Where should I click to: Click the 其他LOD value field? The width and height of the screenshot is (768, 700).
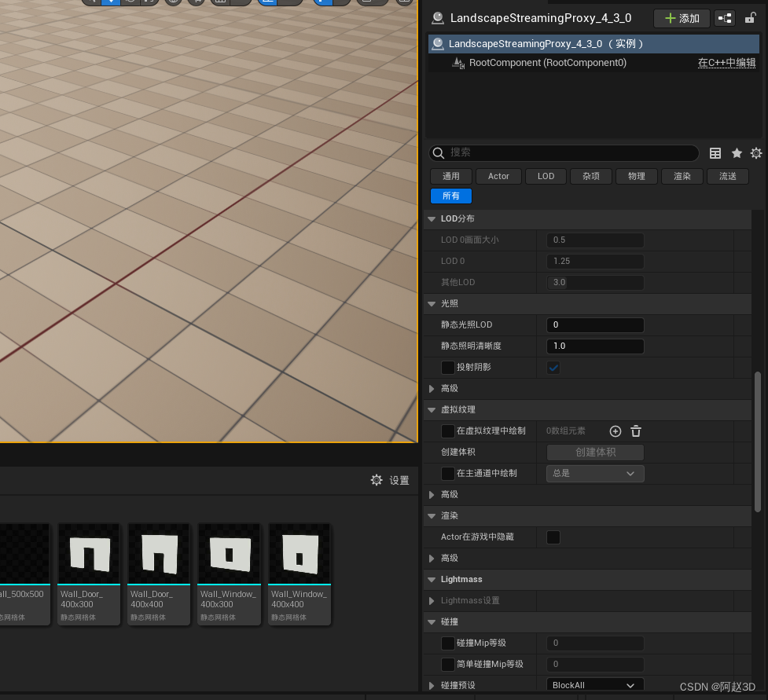coord(595,283)
